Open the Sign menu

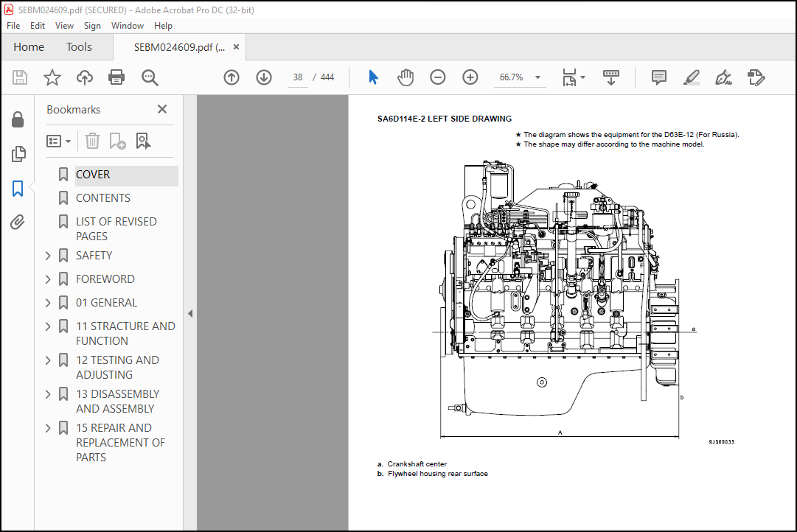point(92,25)
